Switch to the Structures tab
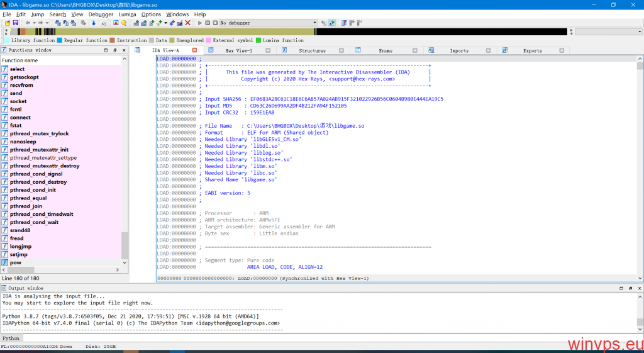 [x=312, y=50]
